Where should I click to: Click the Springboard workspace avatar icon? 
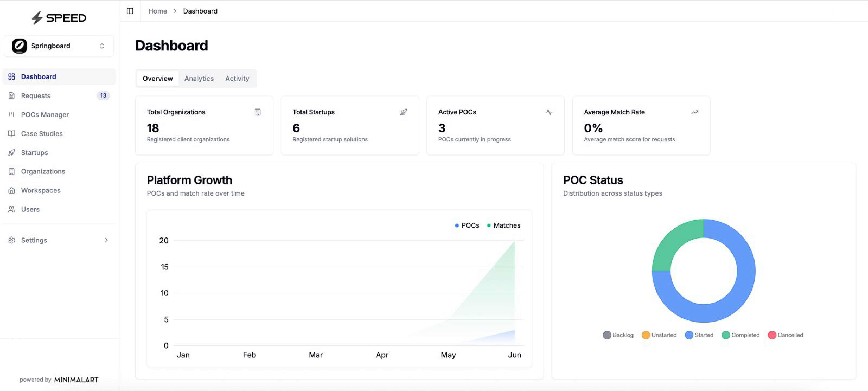tap(20, 46)
